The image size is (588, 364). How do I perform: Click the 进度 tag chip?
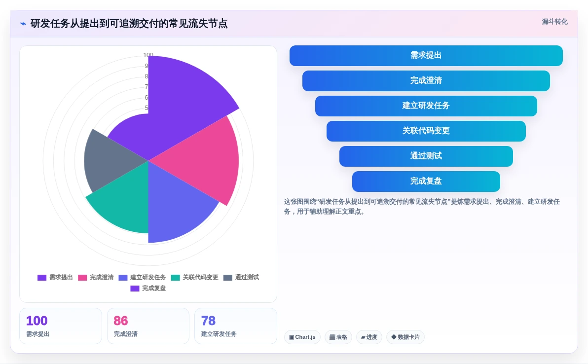click(369, 337)
